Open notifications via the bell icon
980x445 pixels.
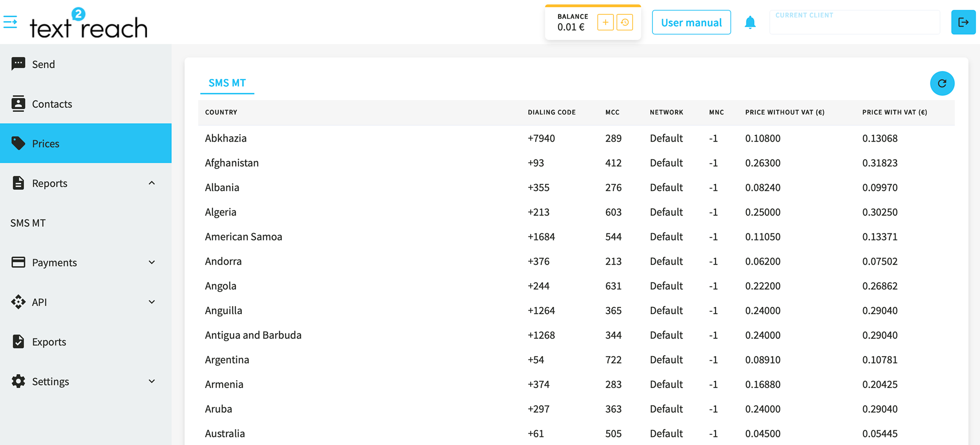750,22
